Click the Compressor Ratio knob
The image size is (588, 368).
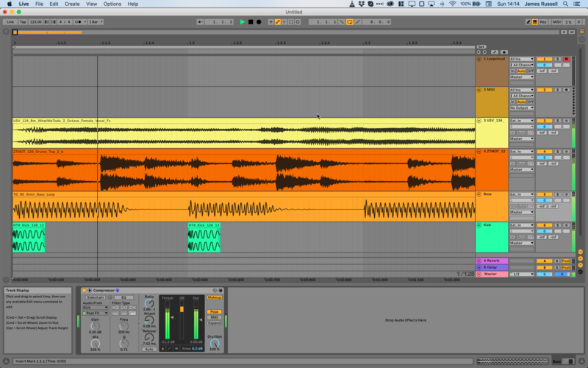pos(149,304)
